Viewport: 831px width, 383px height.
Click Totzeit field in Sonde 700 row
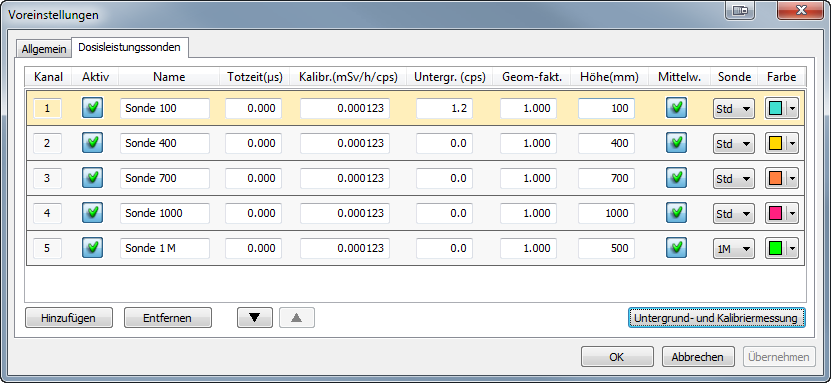tap(253, 179)
